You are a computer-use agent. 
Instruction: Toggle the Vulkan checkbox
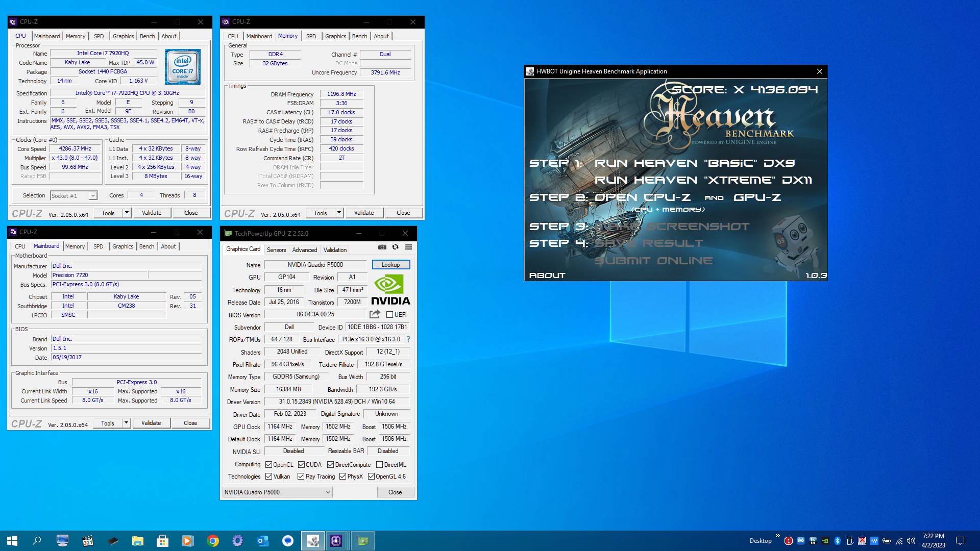pyautogui.click(x=269, y=477)
